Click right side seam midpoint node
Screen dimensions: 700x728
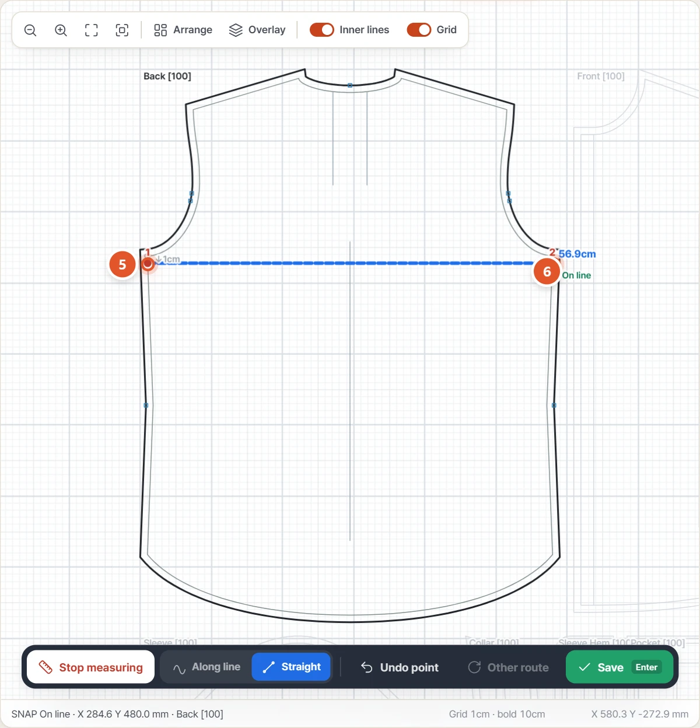[x=554, y=405]
